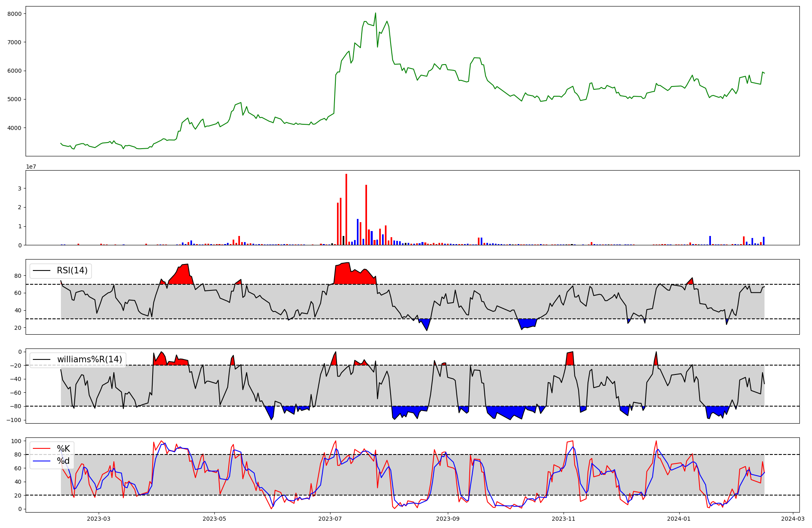Click the 2023-05 date tick label
The height and width of the screenshot is (528, 812).
point(214,519)
